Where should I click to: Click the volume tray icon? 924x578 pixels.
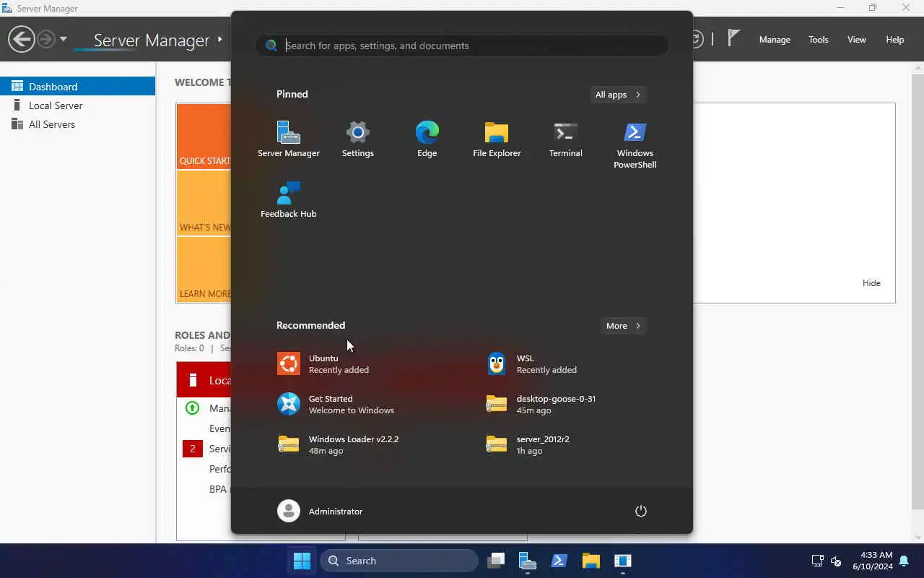tap(836, 561)
